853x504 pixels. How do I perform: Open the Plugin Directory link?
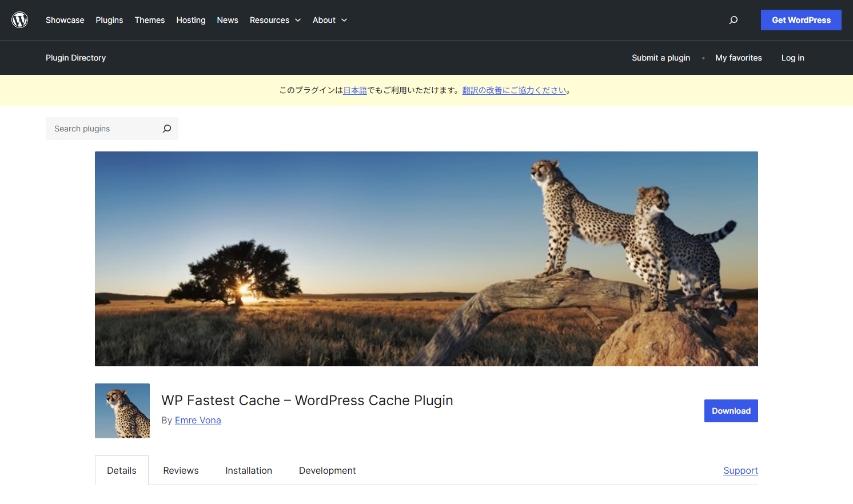click(x=75, y=58)
